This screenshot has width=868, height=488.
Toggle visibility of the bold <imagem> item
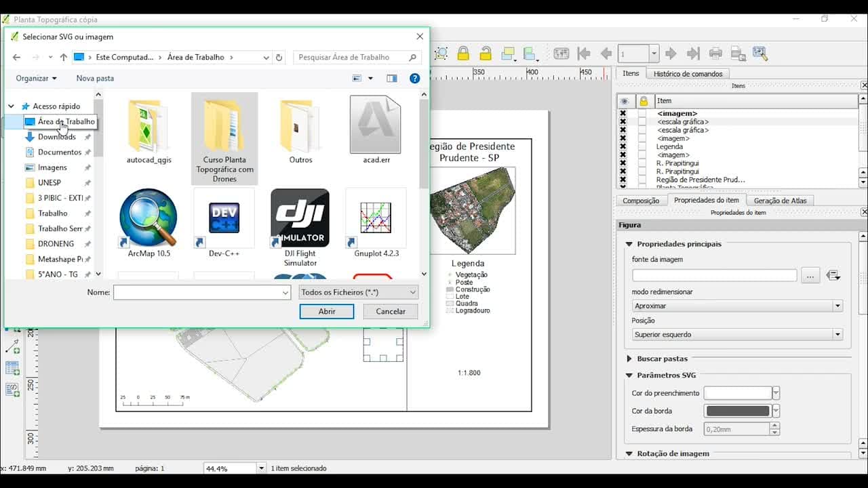tap(623, 113)
